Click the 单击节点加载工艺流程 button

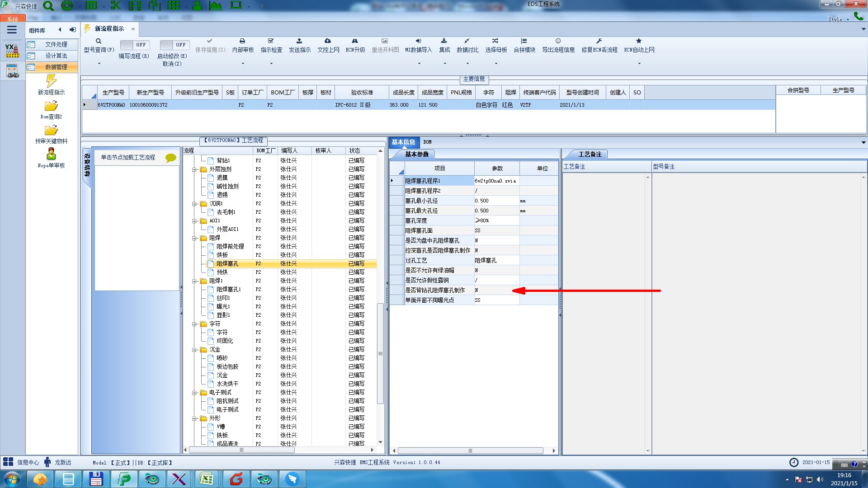tap(128, 157)
